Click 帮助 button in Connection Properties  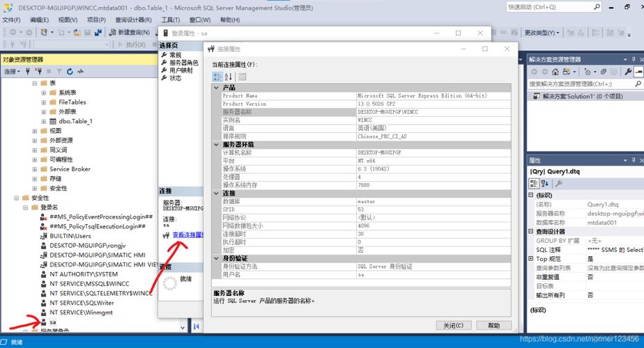click(x=493, y=326)
